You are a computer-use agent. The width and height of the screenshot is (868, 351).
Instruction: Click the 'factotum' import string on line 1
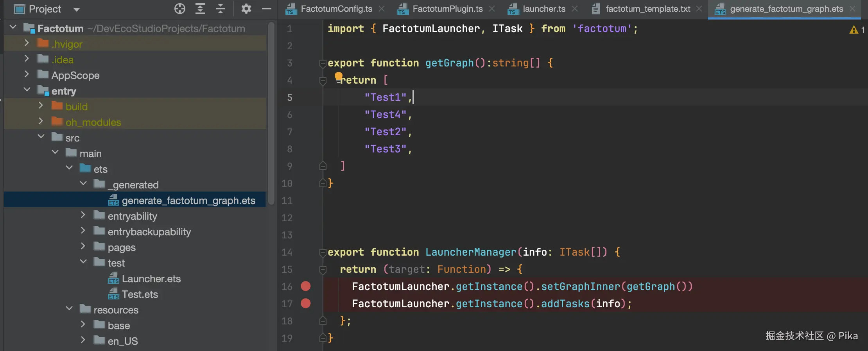click(602, 29)
